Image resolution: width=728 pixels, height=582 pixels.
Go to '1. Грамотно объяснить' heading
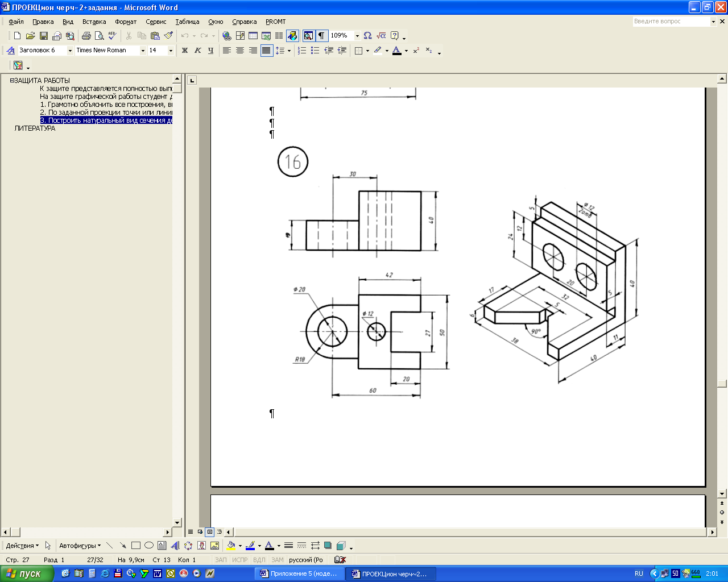pyautogui.click(x=106, y=105)
